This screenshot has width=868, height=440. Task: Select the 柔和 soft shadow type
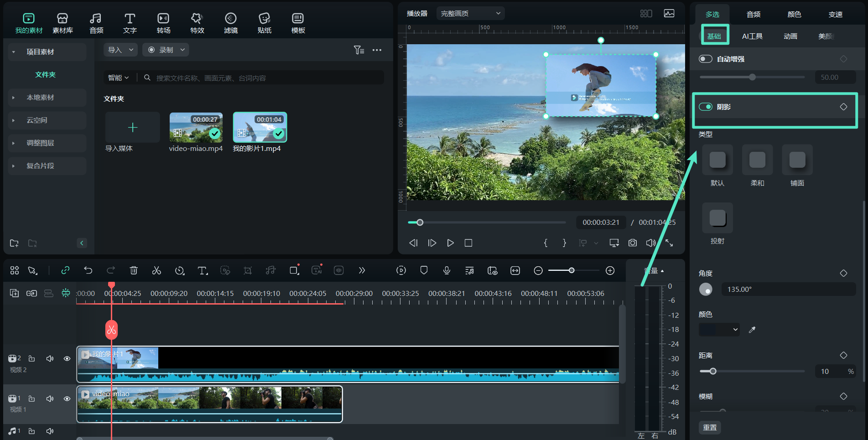click(x=757, y=160)
